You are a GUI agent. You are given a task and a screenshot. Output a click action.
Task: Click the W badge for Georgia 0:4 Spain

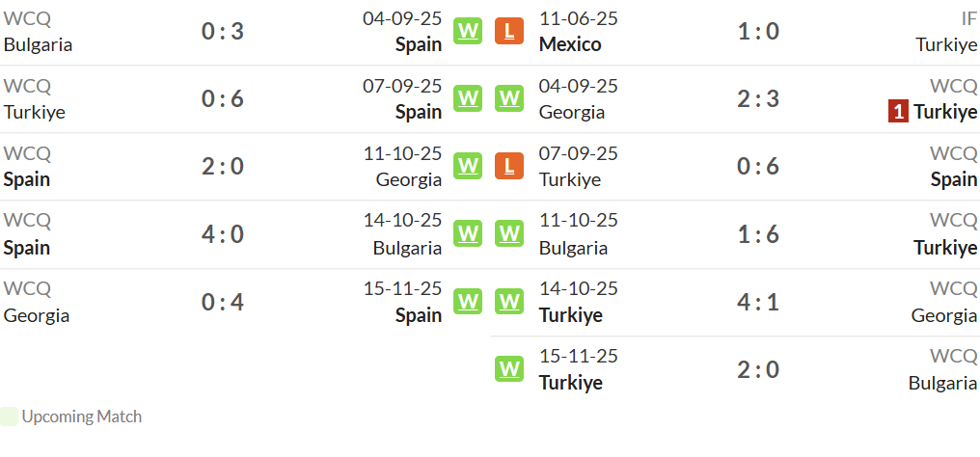pyautogui.click(x=468, y=302)
